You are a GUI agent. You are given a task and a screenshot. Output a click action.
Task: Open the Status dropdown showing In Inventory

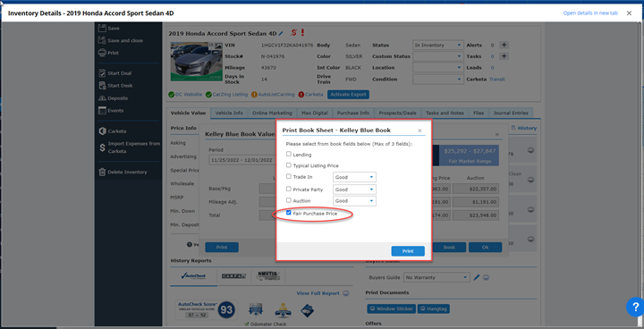pos(438,46)
